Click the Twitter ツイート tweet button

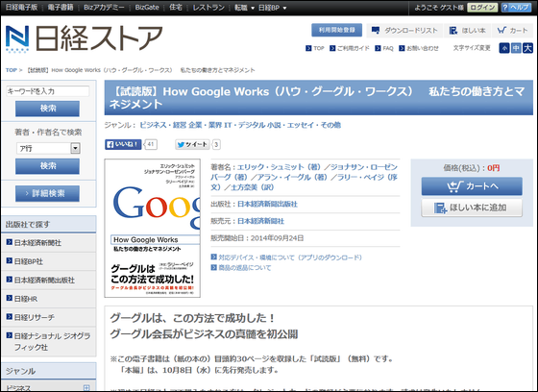click(192, 144)
